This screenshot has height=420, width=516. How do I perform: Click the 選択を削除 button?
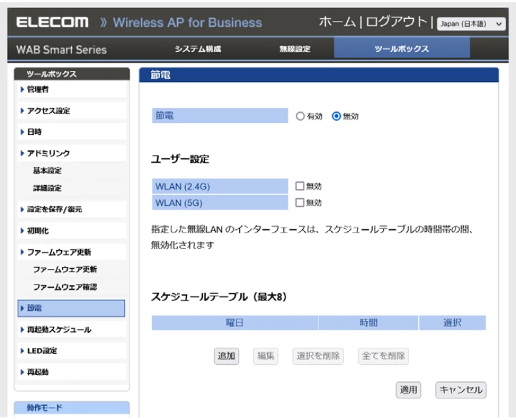(x=318, y=356)
